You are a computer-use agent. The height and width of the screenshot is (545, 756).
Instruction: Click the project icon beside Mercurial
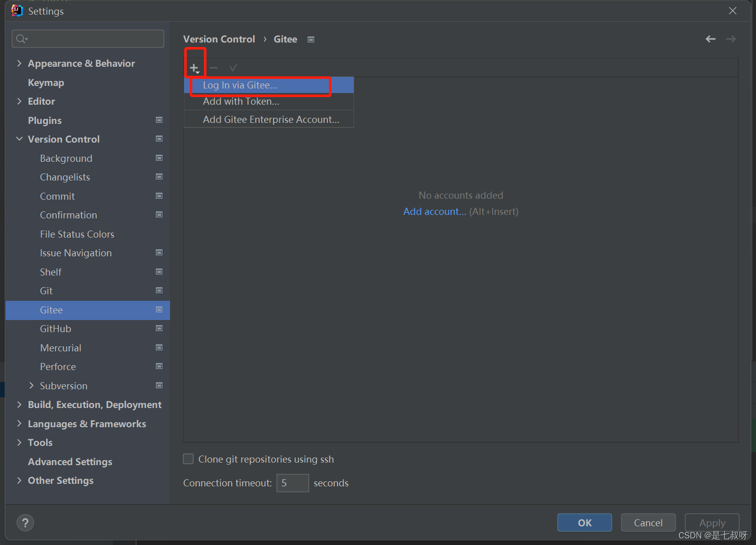click(159, 347)
